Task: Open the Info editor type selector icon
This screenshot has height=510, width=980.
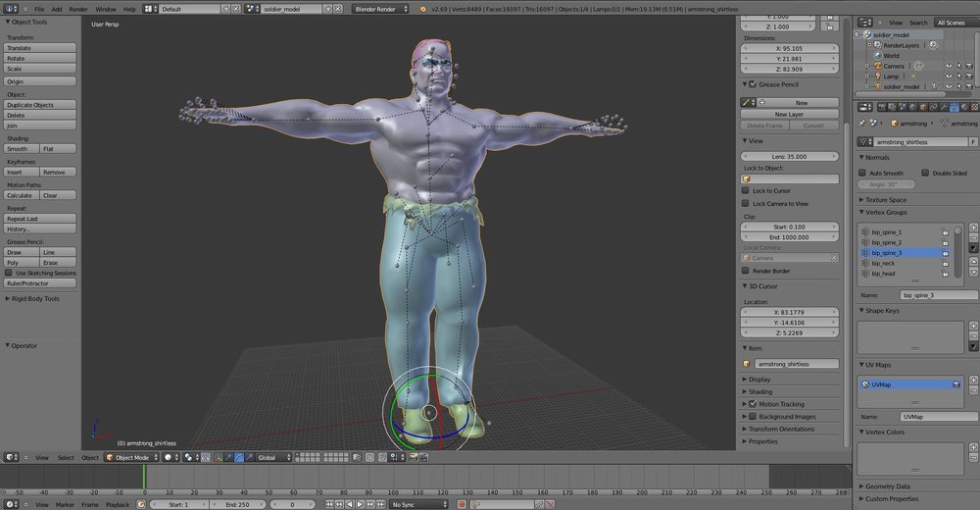Action: click(x=11, y=9)
